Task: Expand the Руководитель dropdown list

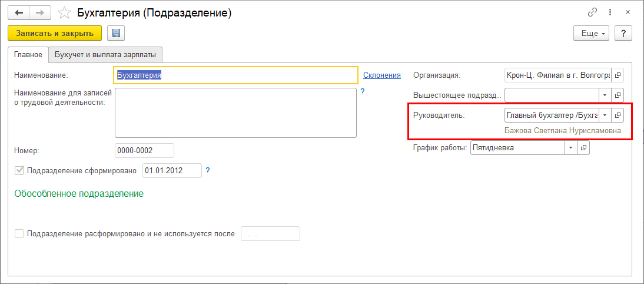Action: (x=605, y=115)
